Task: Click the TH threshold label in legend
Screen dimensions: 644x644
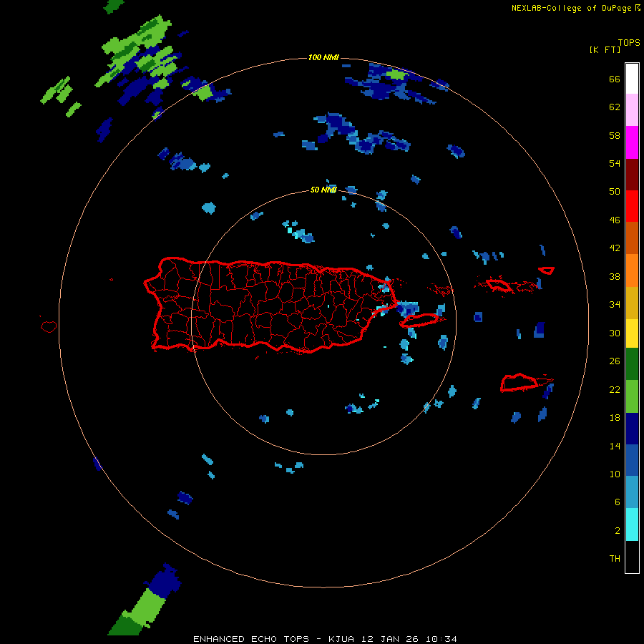Action: pyautogui.click(x=615, y=558)
